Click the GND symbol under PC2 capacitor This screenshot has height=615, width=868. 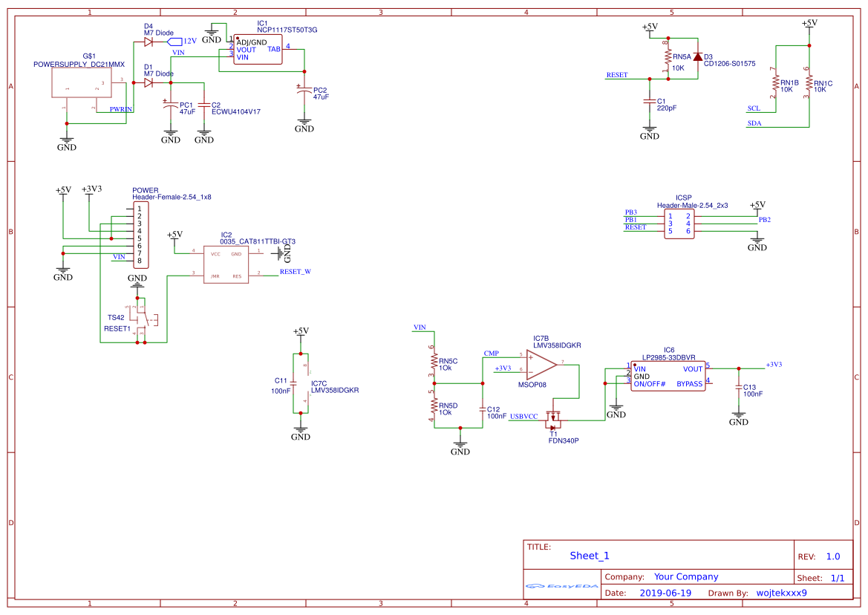click(304, 125)
